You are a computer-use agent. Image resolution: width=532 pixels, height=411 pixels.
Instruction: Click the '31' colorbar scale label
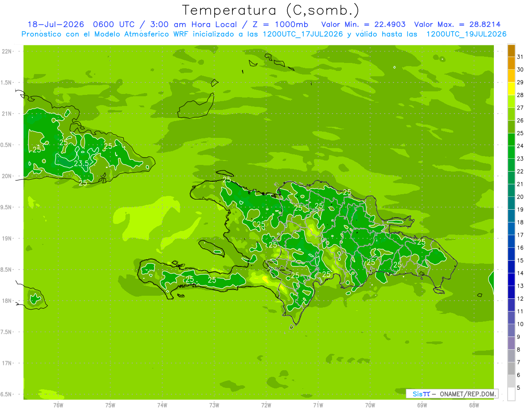[520, 57]
